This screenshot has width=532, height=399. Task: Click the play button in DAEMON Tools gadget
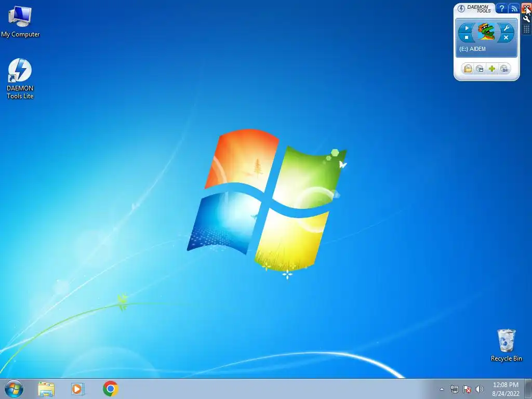467,28
